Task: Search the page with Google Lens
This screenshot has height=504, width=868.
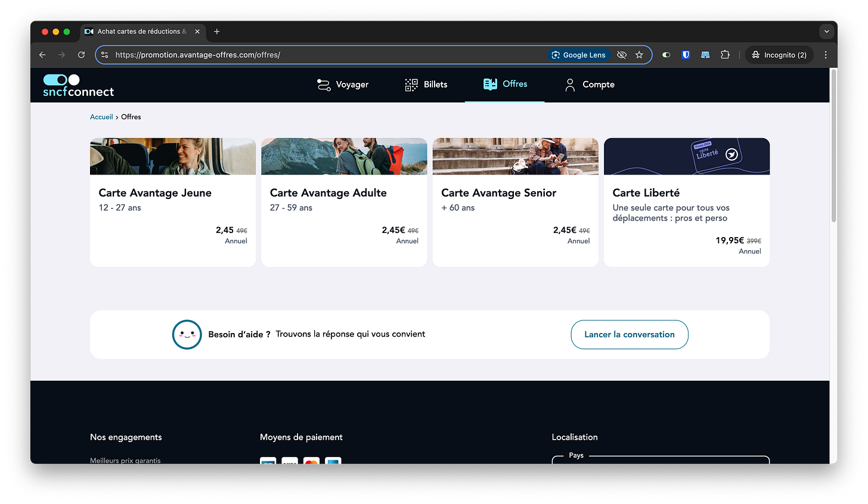Action: (x=578, y=55)
